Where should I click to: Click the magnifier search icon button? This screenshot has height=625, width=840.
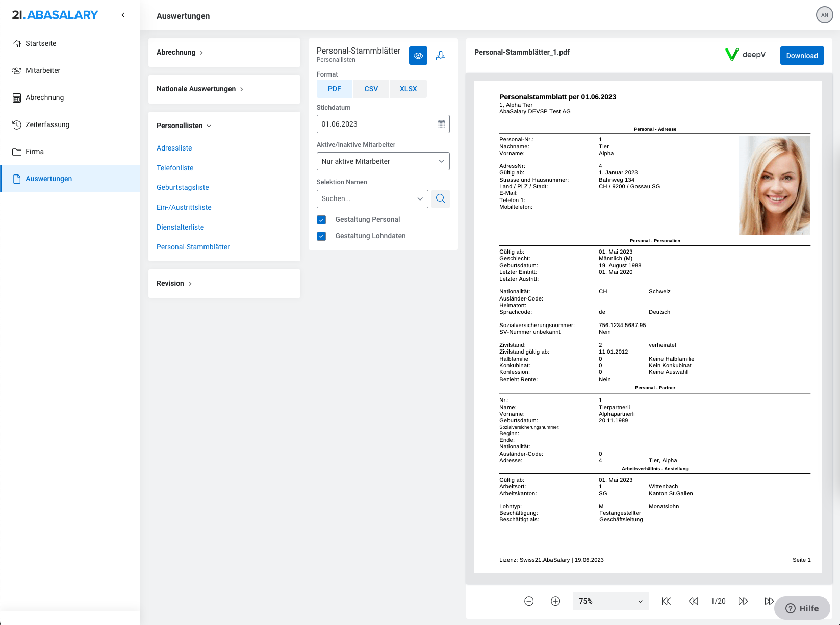pyautogui.click(x=441, y=198)
